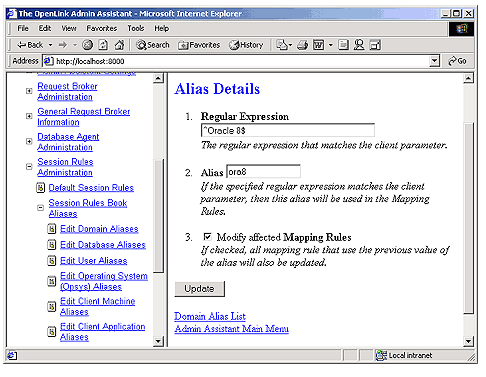This screenshot has width=486, height=377.
Task: Click the left pane vertical scrollbar thumb
Action: pyautogui.click(x=158, y=215)
